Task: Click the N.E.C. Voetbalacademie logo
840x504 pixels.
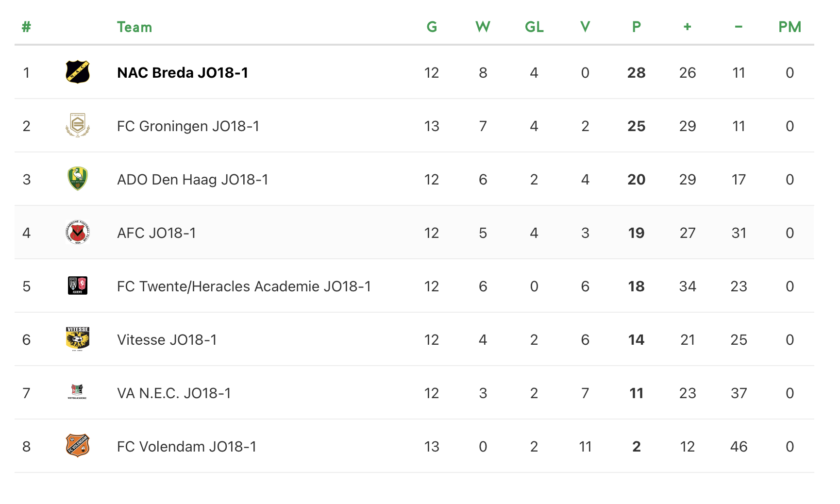Action: pyautogui.click(x=78, y=392)
